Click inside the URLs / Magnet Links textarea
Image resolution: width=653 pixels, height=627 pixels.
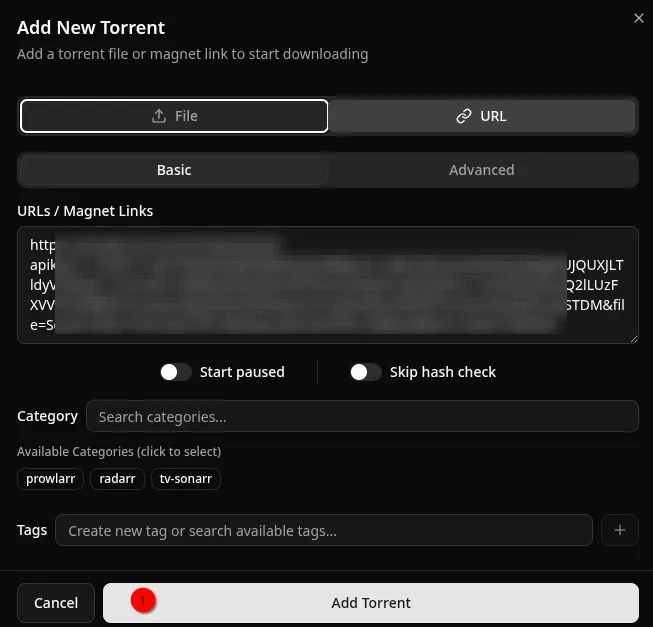(x=327, y=285)
